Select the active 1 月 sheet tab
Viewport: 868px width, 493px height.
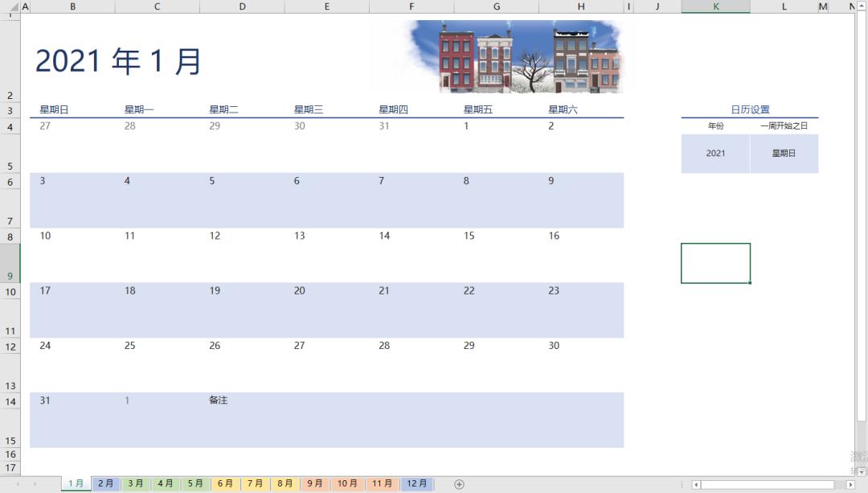tap(76, 483)
